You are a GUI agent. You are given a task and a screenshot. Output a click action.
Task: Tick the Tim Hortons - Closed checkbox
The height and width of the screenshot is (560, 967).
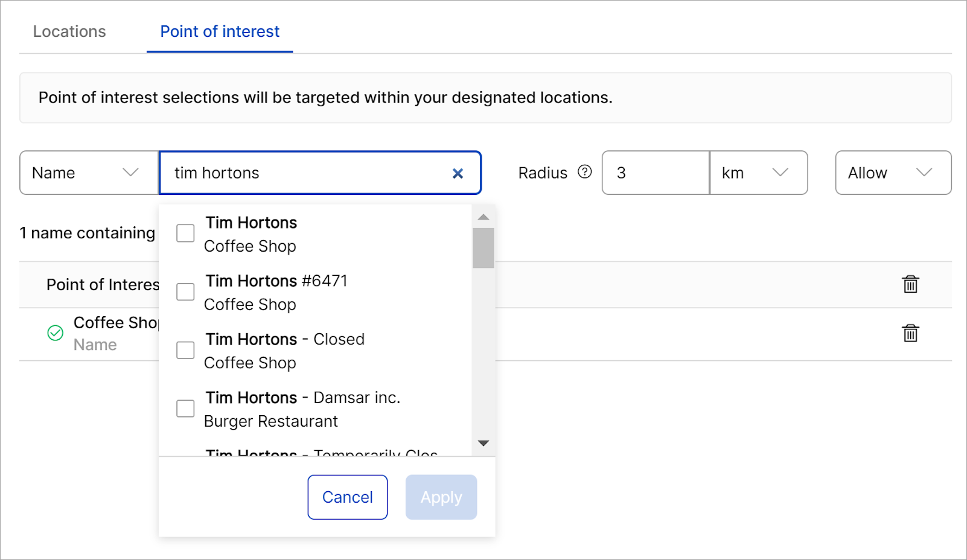pyautogui.click(x=185, y=351)
